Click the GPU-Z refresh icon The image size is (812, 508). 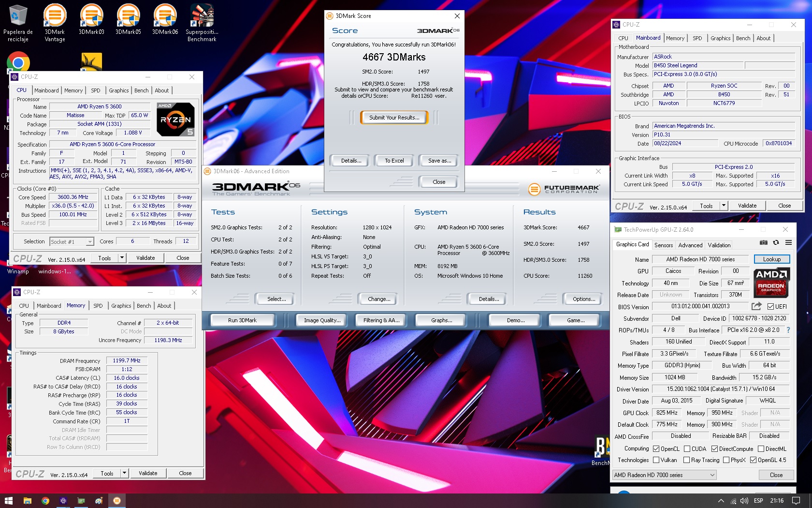[776, 243]
